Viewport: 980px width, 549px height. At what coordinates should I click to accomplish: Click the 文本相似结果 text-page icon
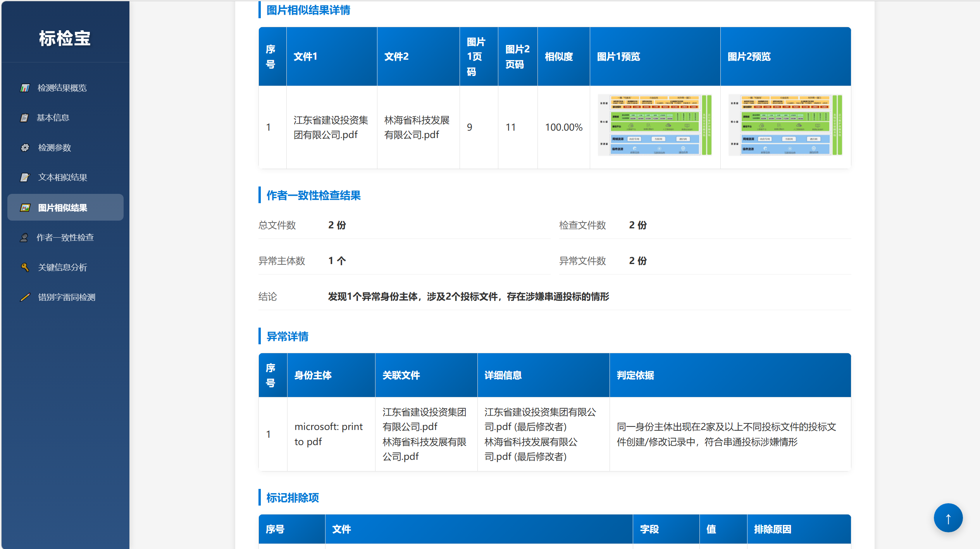click(x=24, y=177)
